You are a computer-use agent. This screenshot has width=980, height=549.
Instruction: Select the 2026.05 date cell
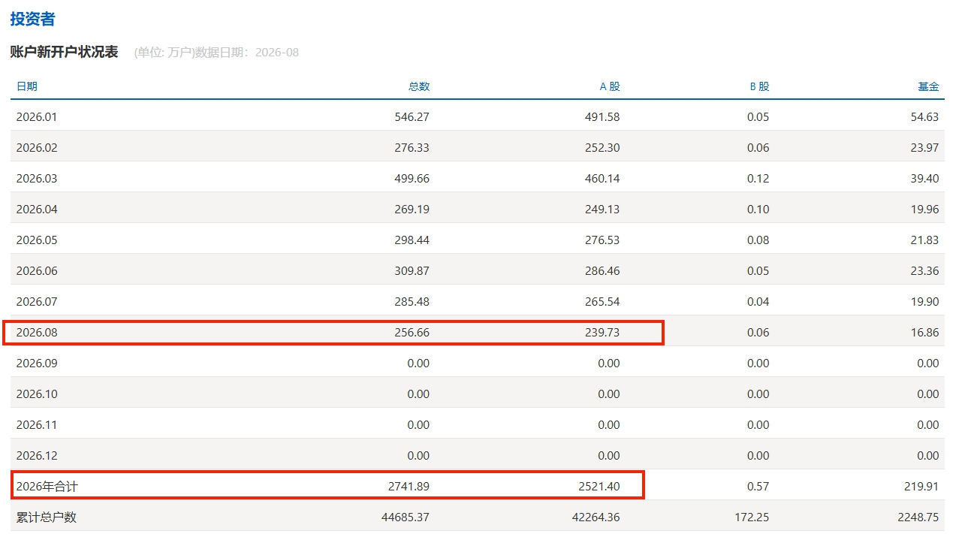(37, 240)
